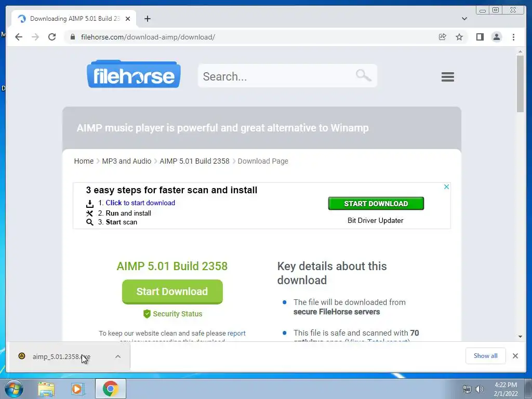Open a new tab with the plus button
532x399 pixels.
147,19
